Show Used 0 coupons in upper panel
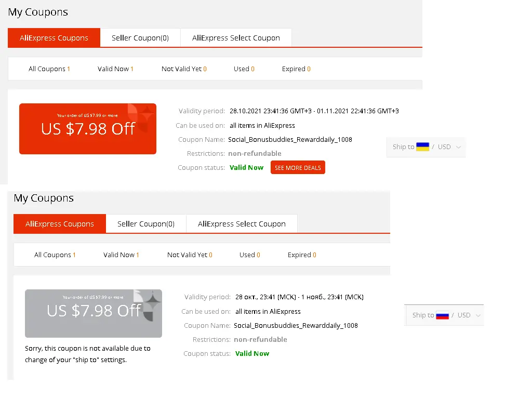532x399 pixels. click(x=244, y=69)
